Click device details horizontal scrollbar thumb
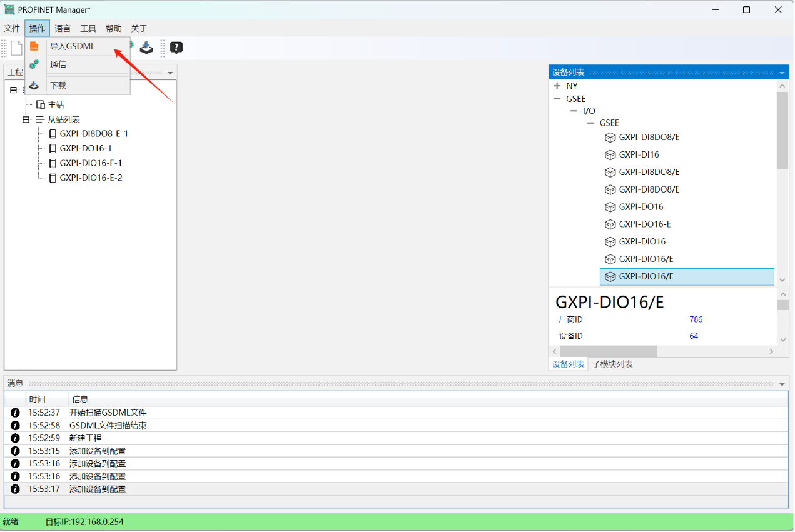The height and width of the screenshot is (532, 795). pyautogui.click(x=609, y=351)
